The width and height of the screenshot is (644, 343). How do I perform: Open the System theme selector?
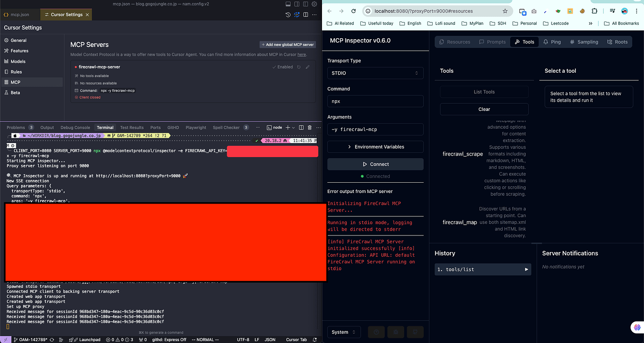click(343, 332)
